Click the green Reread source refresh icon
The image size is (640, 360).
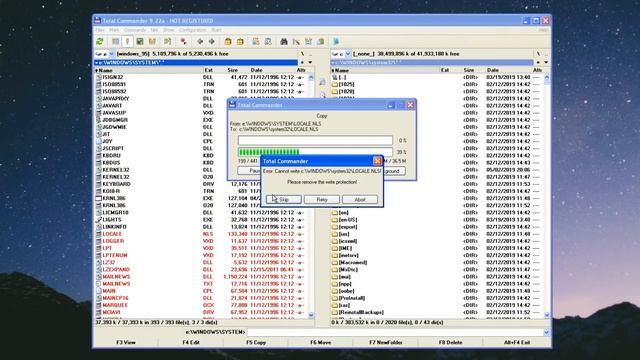coord(100,41)
